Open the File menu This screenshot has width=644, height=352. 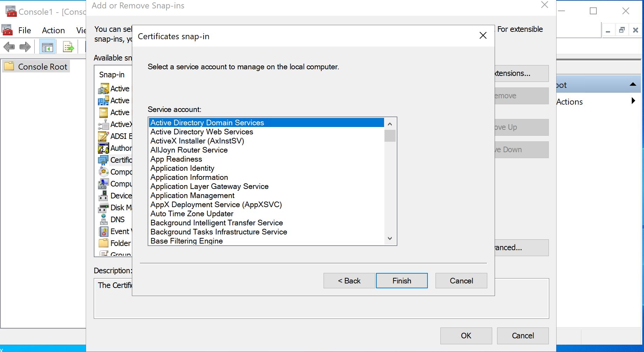(24, 30)
